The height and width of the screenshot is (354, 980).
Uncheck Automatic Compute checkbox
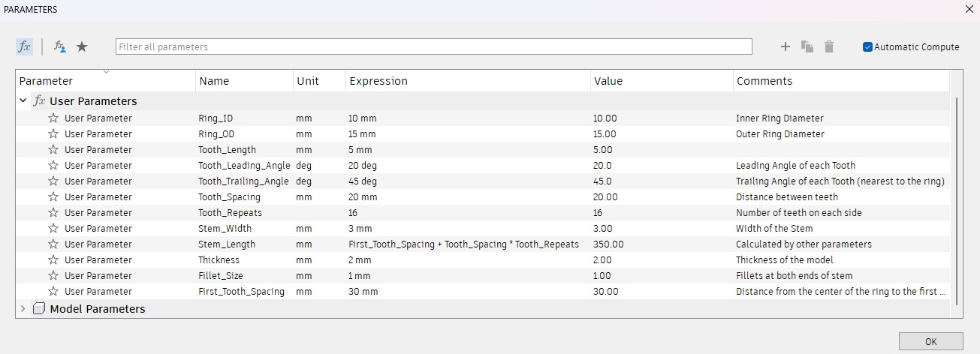pos(867,46)
